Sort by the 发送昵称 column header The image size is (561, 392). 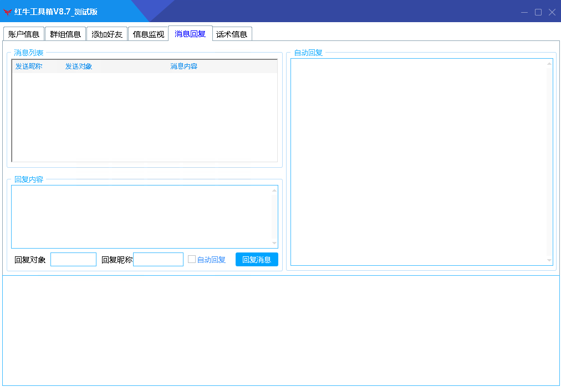click(29, 66)
